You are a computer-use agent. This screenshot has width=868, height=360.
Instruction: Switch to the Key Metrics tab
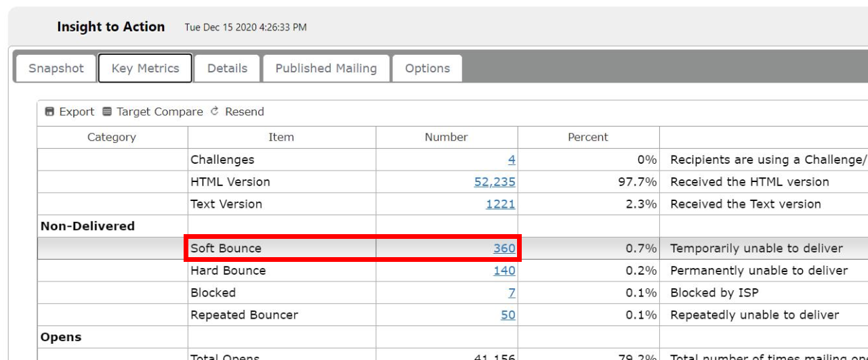pos(145,68)
